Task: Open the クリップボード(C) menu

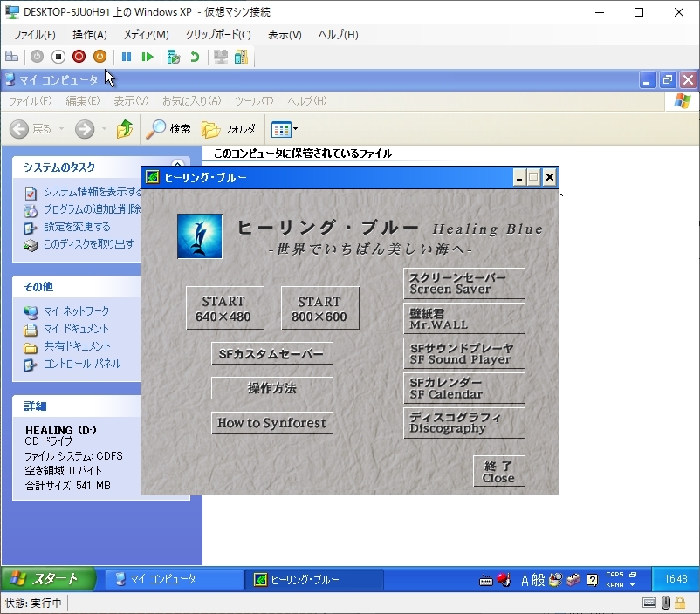Action: pyautogui.click(x=218, y=35)
